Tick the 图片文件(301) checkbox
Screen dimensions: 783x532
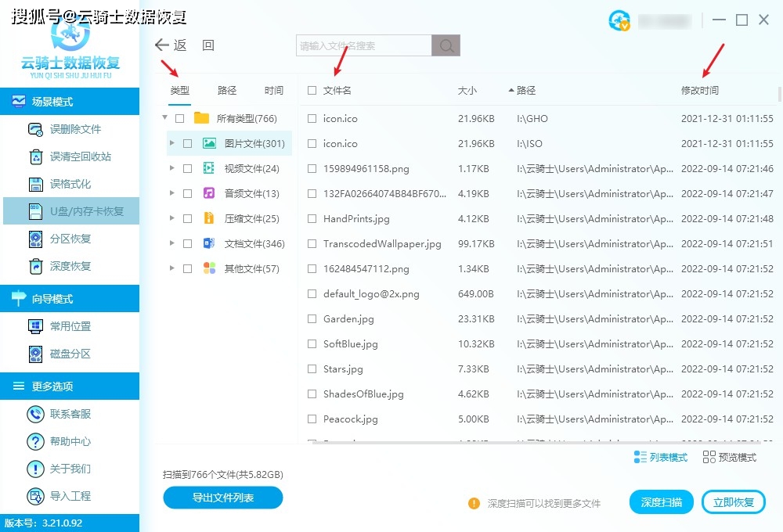[187, 143]
